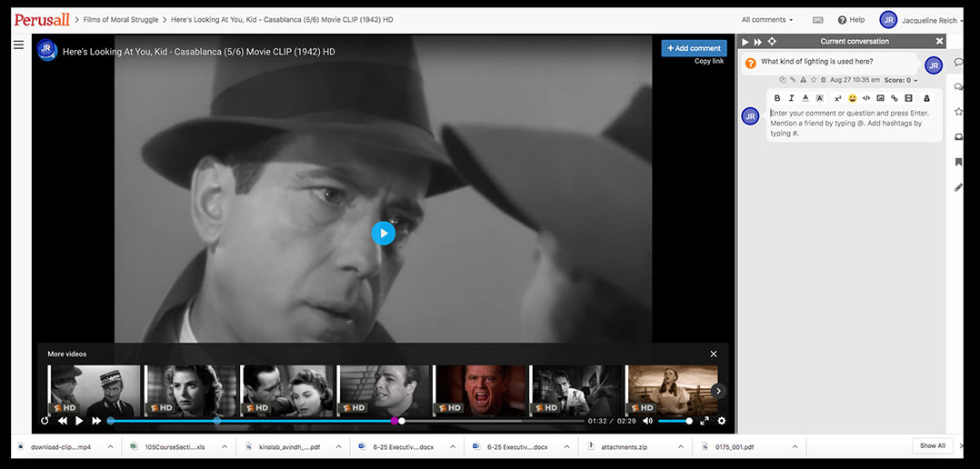Enter fullscreen mode on the video
Viewport: 980px width, 469px height.
pyautogui.click(x=705, y=421)
